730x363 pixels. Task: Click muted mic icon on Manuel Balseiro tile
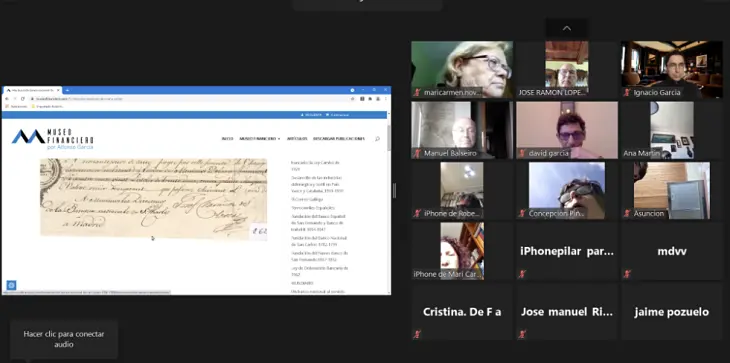pos(417,153)
